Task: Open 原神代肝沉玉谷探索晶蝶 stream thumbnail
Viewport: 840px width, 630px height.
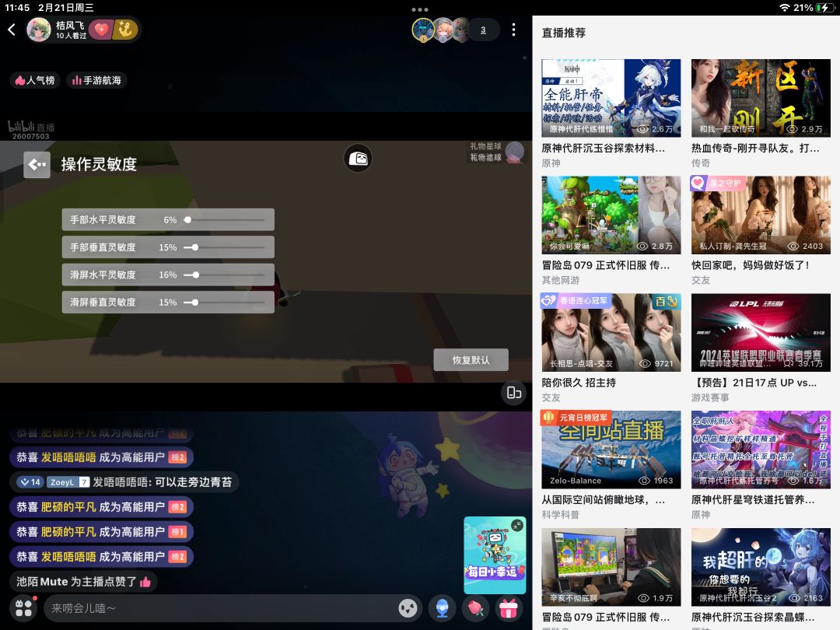Action: point(761,567)
